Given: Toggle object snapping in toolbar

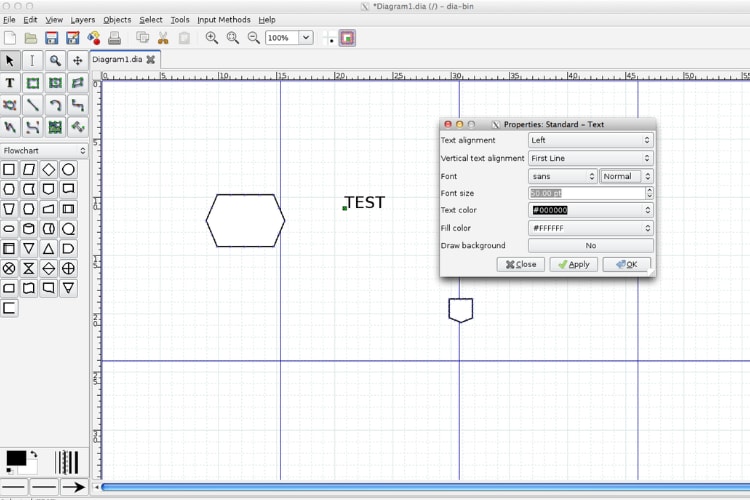Looking at the screenshot, I should pos(347,38).
